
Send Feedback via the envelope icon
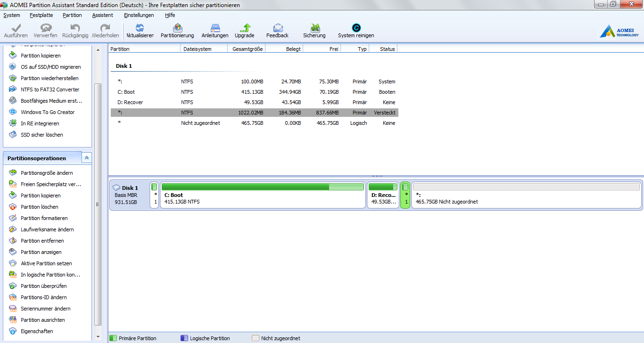click(278, 28)
